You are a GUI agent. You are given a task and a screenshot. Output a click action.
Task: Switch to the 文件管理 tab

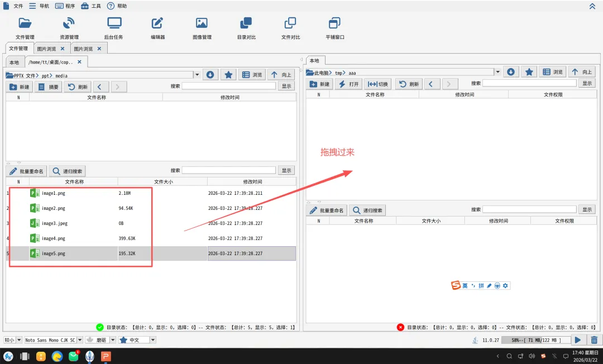click(18, 49)
